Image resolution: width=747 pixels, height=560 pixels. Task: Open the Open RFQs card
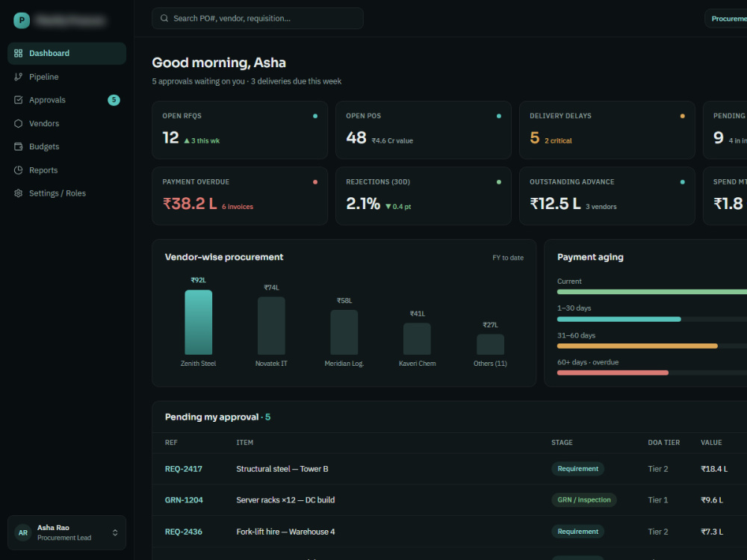pyautogui.click(x=240, y=130)
